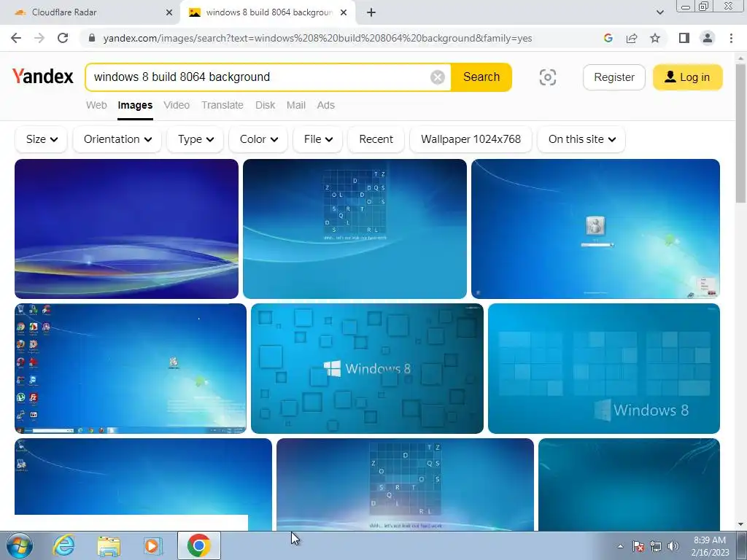
Task: Expand the Orientation filter dropdown
Action: pyautogui.click(x=117, y=139)
